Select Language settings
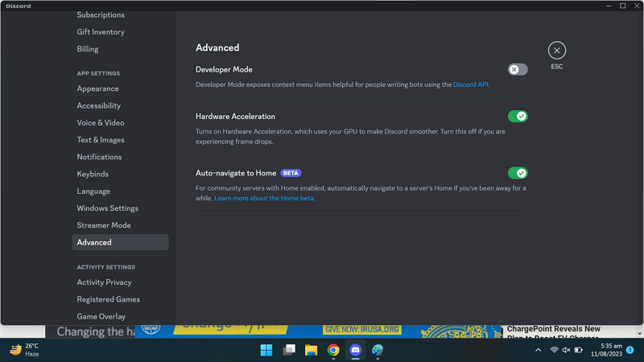644x362 pixels. (x=93, y=191)
